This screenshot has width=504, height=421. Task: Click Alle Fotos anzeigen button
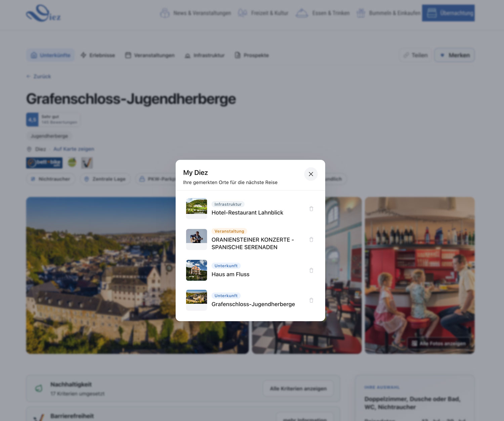(439, 343)
